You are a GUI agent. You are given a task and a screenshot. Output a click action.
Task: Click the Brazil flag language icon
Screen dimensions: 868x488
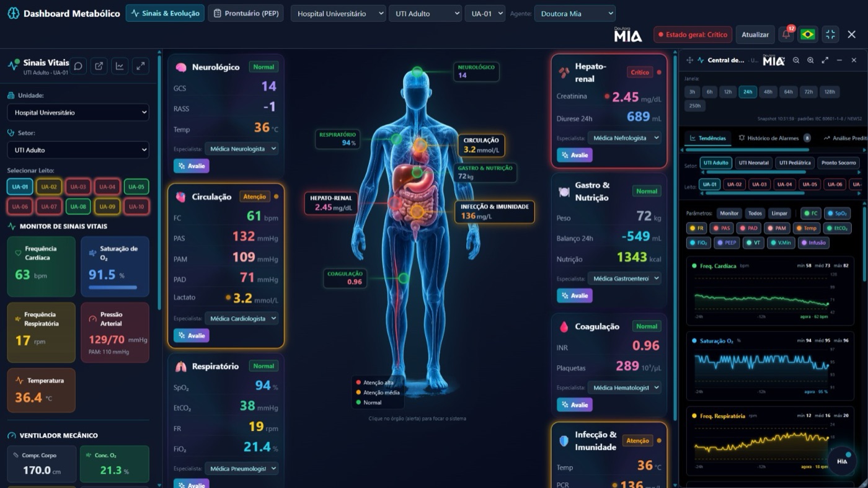[808, 35]
